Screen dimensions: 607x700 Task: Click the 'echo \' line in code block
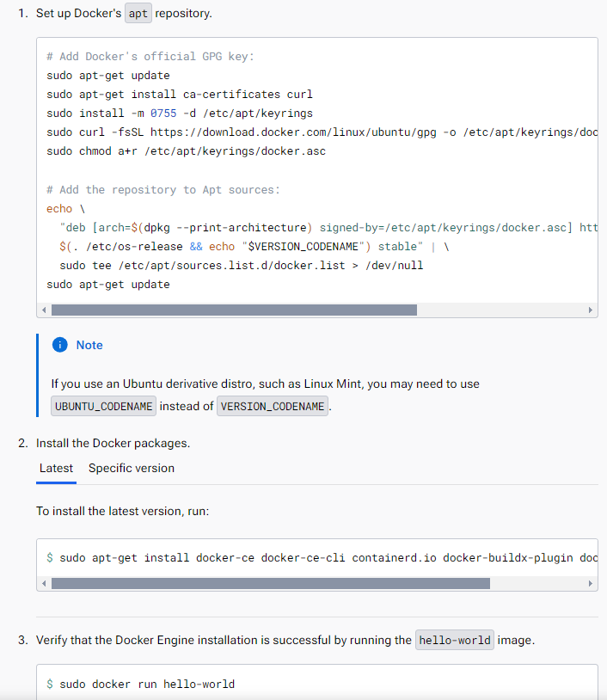[66, 208]
